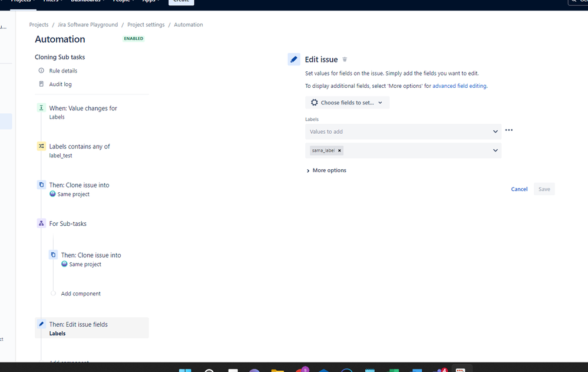This screenshot has height=372, width=588.
Task: Click the gear icon in Choose fields button
Action: [314, 103]
